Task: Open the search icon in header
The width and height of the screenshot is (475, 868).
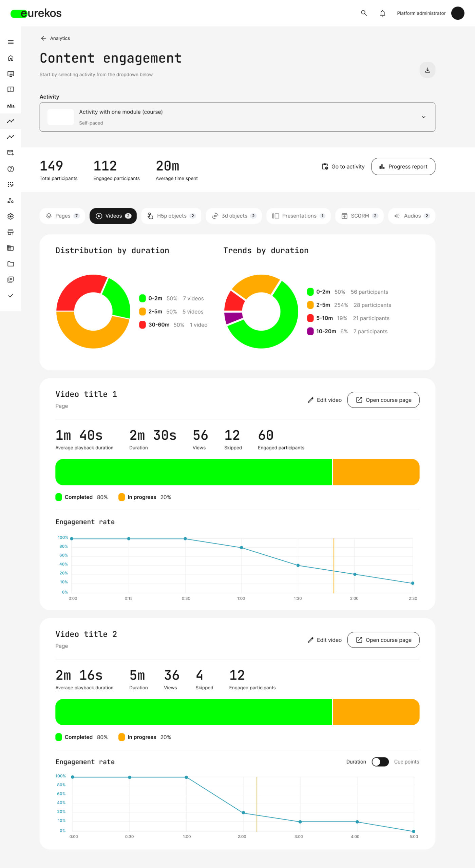Action: coord(364,13)
